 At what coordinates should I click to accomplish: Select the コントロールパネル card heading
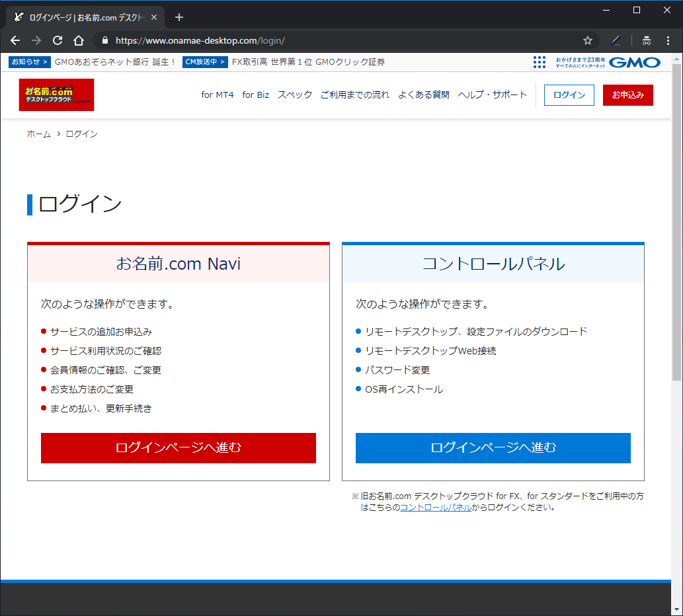coord(493,264)
